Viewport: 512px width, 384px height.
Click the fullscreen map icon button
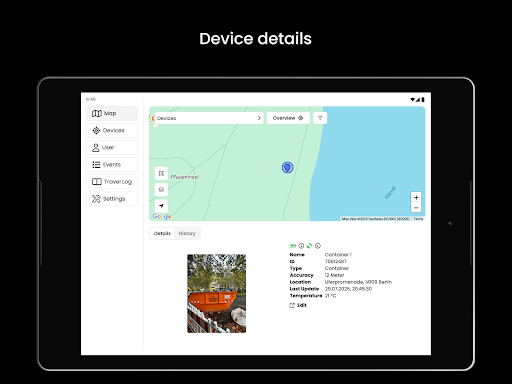[161, 173]
